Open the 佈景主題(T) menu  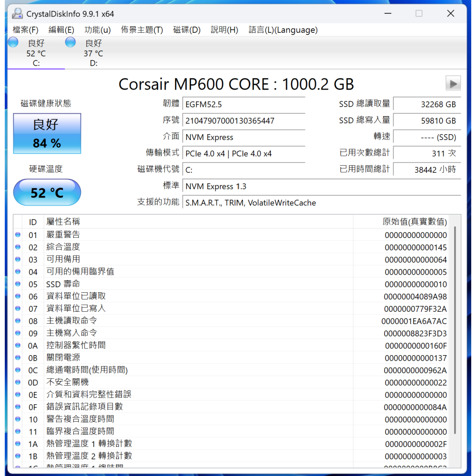[142, 30]
